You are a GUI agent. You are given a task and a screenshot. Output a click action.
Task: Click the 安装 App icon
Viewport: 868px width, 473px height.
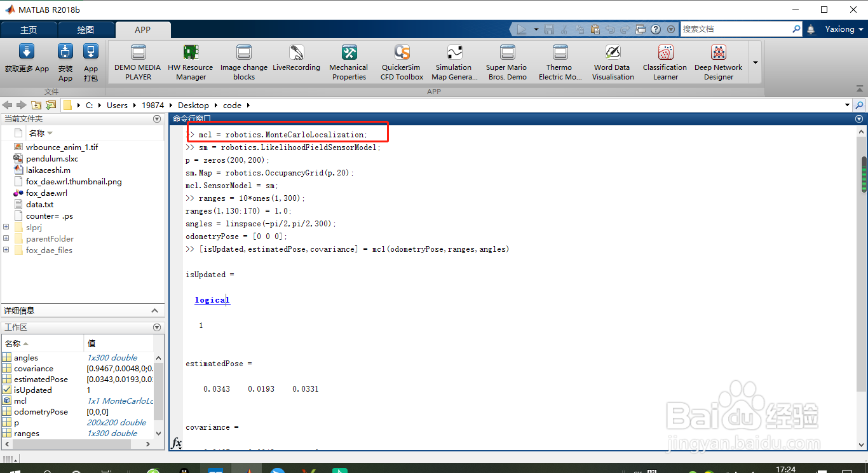click(x=65, y=62)
